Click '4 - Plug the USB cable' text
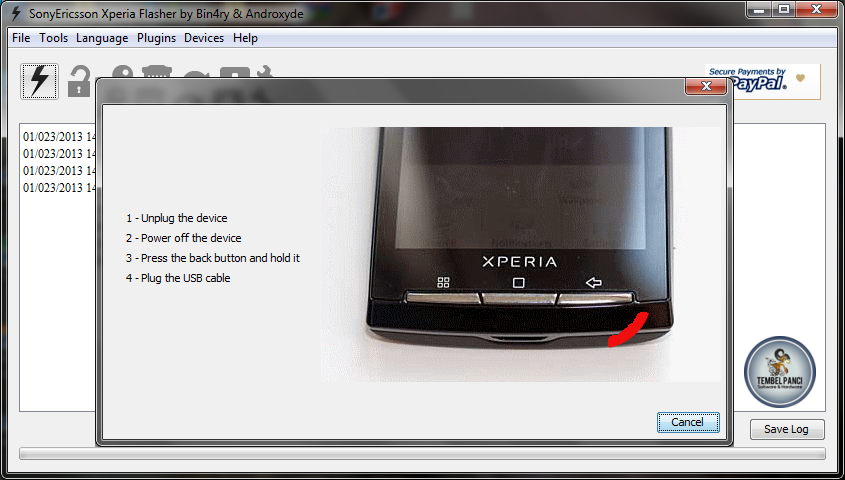 click(x=178, y=278)
